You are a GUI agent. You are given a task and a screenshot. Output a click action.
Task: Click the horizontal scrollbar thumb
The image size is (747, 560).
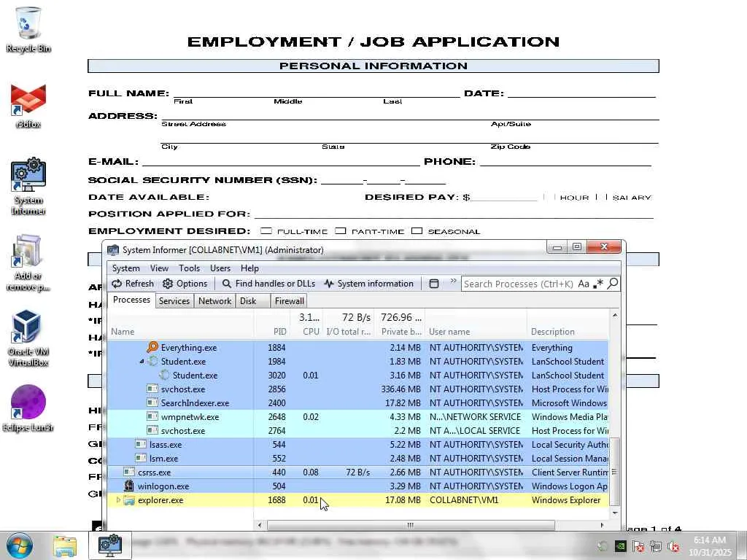point(411,525)
